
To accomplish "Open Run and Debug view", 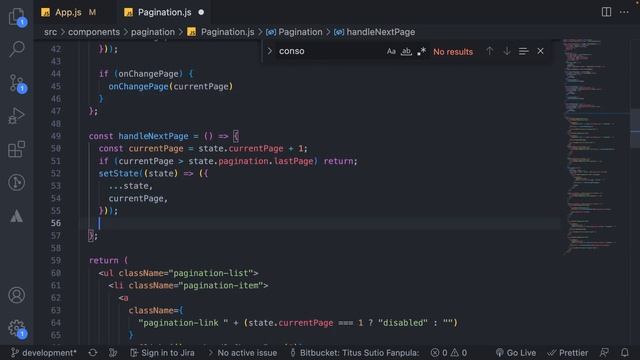I will coord(17,116).
